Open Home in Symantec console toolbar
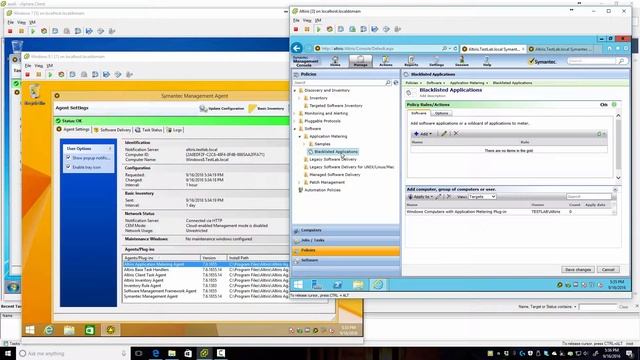 pos(335,61)
